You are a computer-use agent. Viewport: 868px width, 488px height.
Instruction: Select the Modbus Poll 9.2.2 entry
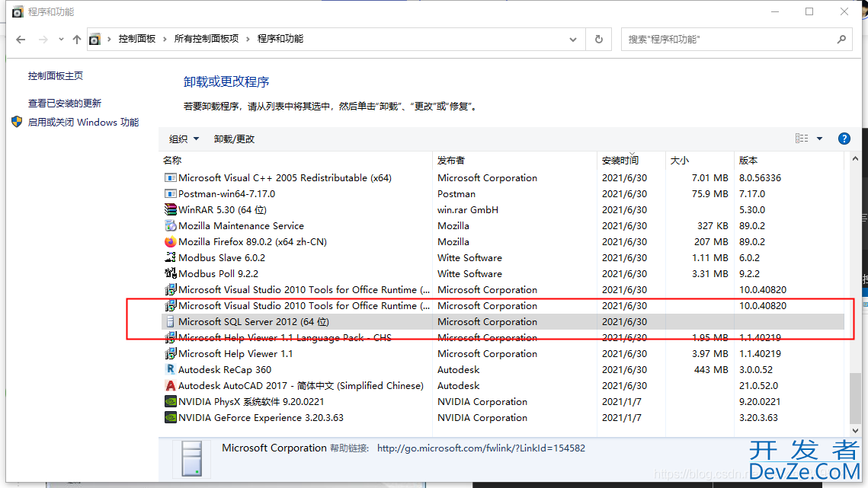218,274
